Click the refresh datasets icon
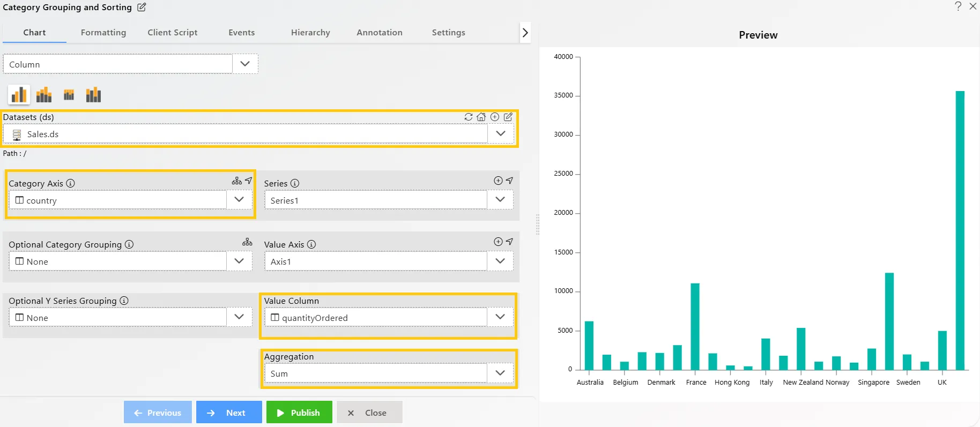 click(x=469, y=117)
